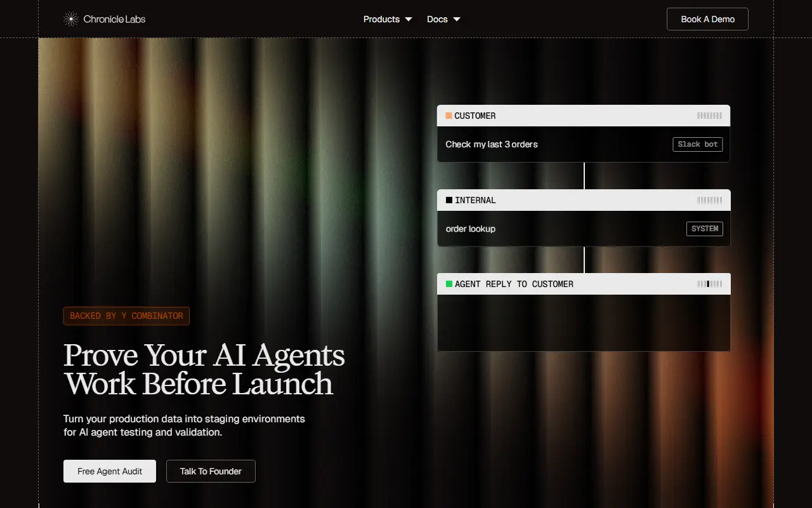
Task: Expand the Products dropdown arrow
Action: pos(409,19)
